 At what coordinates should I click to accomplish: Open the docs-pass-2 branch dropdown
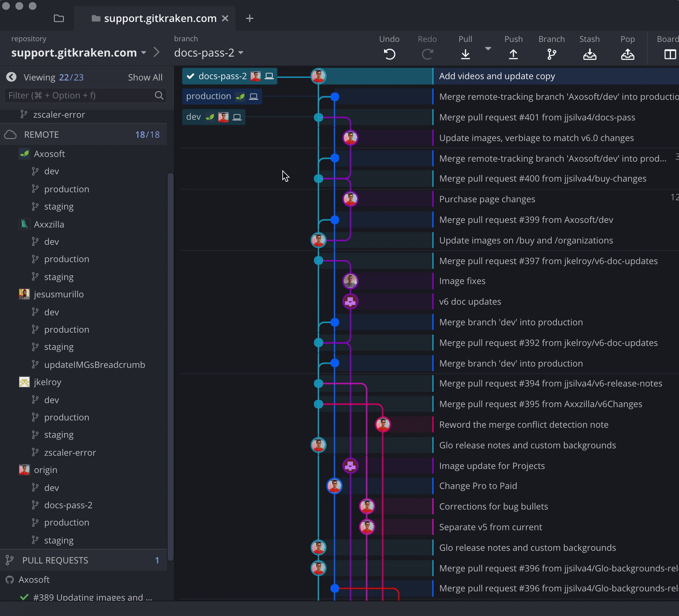(x=240, y=53)
